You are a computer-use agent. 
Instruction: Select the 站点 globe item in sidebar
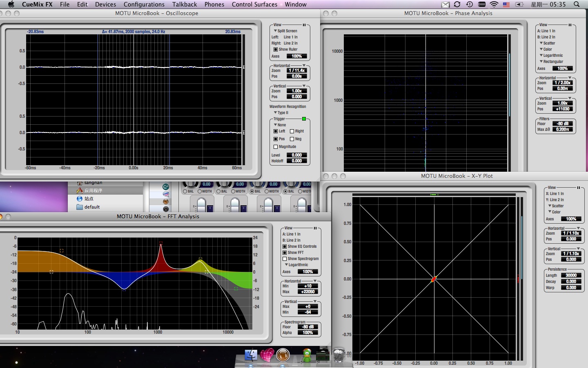[x=89, y=199]
